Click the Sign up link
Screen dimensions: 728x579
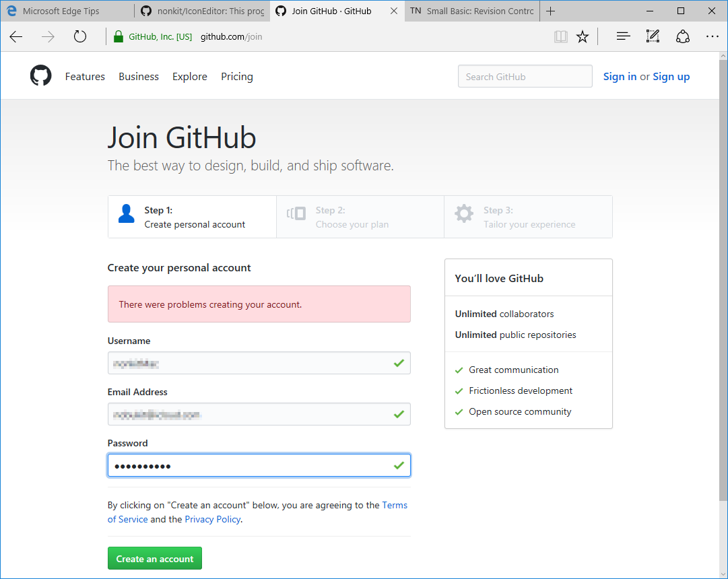(x=671, y=77)
